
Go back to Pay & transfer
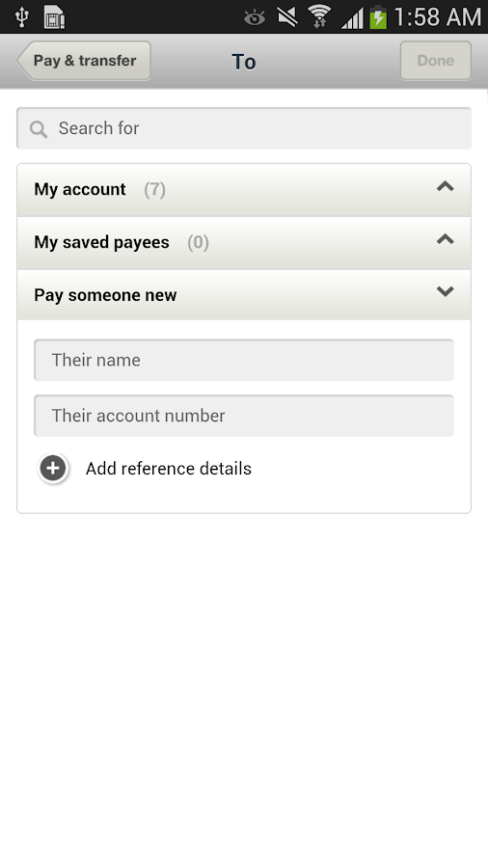point(84,61)
